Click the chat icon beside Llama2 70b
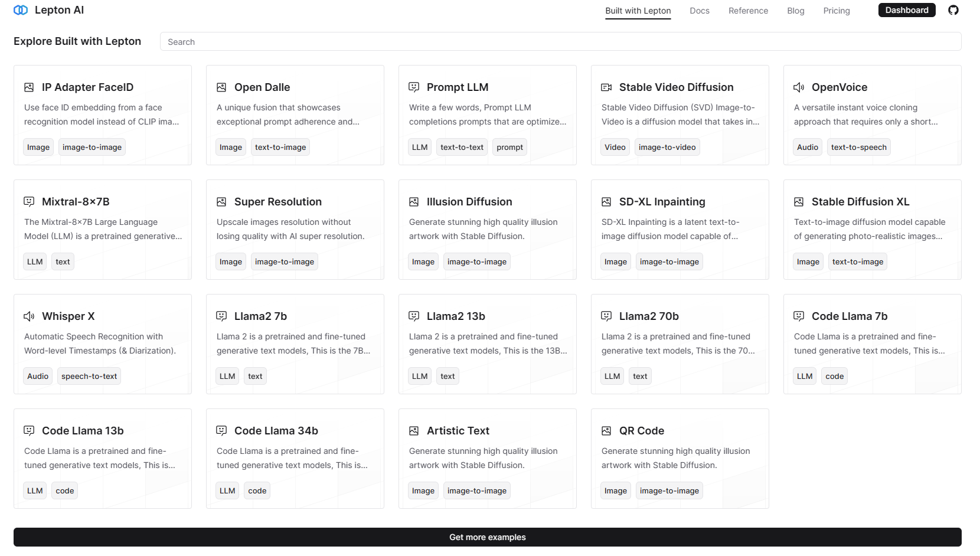 (x=606, y=316)
